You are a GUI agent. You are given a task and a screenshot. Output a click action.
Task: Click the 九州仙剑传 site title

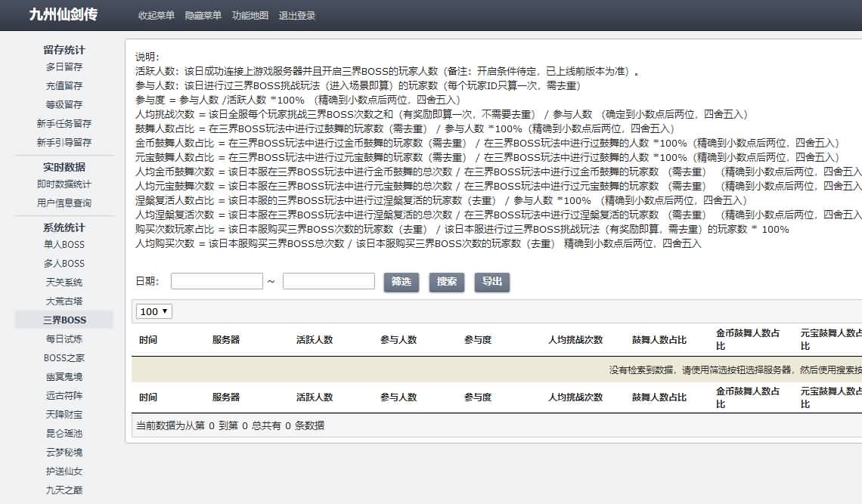[x=63, y=15]
